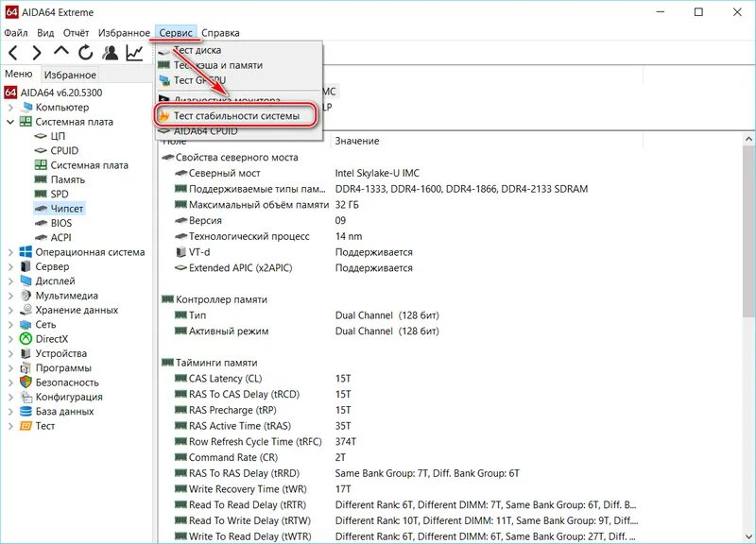Click the Программы software icon
The width and height of the screenshot is (756, 544).
point(26,367)
